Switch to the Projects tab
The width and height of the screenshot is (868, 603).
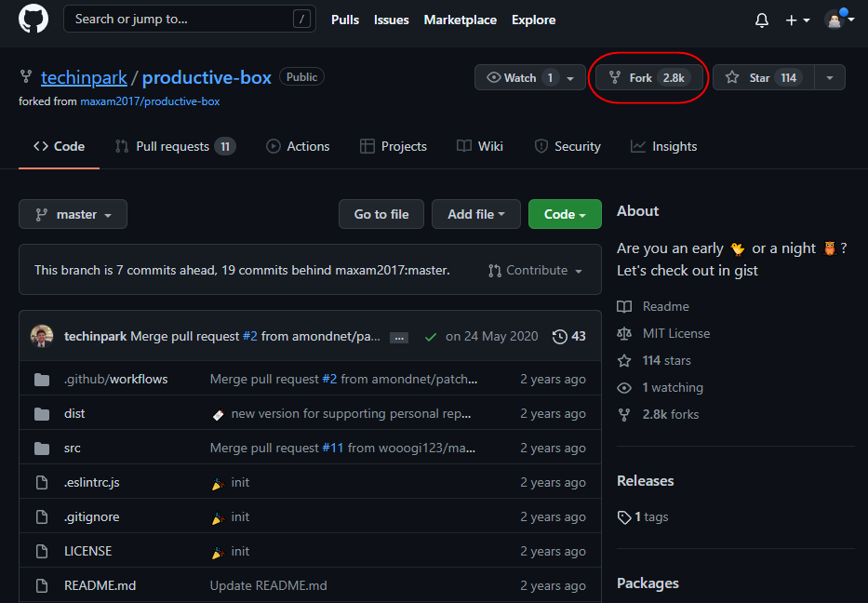click(x=393, y=147)
